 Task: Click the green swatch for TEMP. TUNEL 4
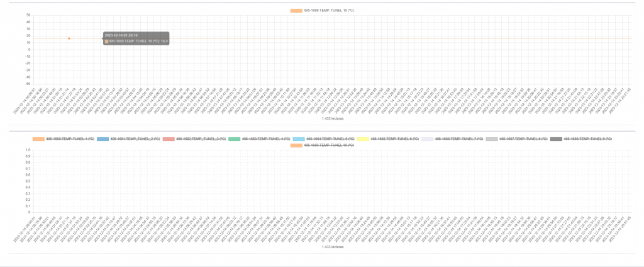coord(234,138)
